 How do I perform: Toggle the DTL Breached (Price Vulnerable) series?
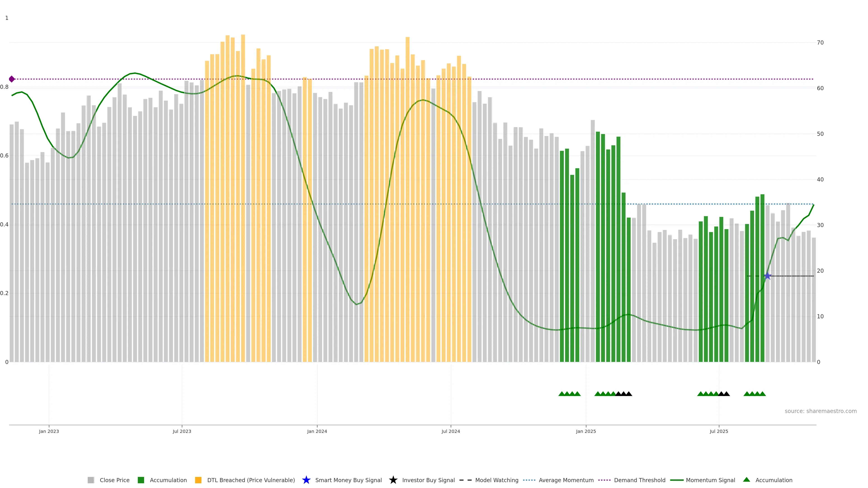(251, 480)
